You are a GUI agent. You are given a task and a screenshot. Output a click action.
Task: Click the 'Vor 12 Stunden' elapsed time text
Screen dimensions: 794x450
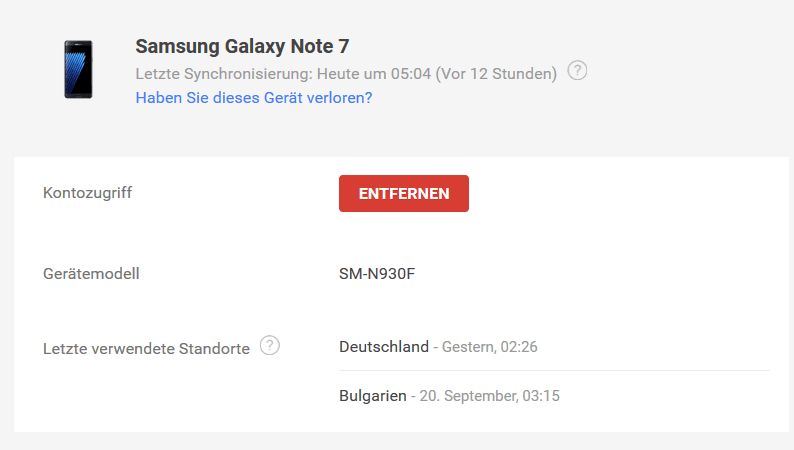tap(496, 74)
